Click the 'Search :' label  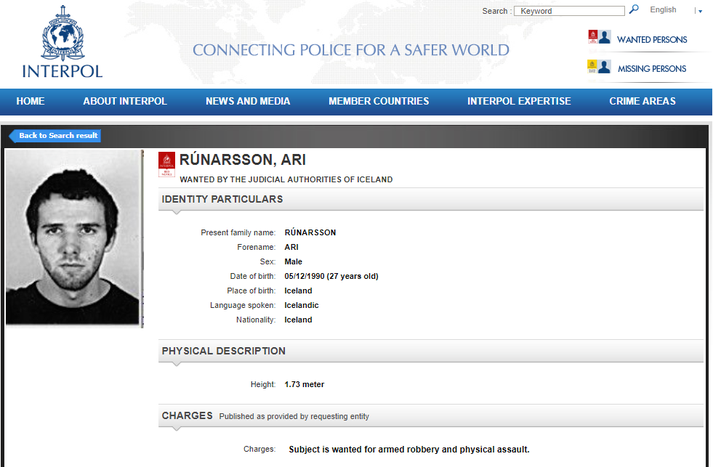(497, 11)
